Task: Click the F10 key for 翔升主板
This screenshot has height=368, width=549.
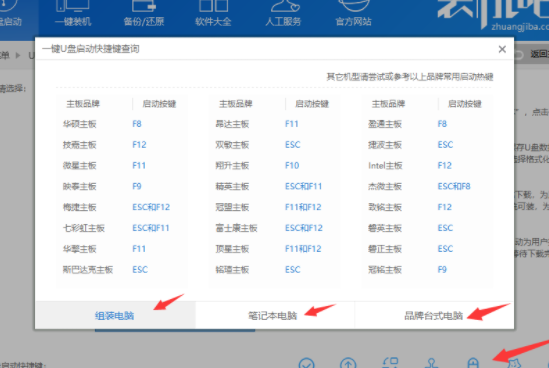Action: pos(292,166)
